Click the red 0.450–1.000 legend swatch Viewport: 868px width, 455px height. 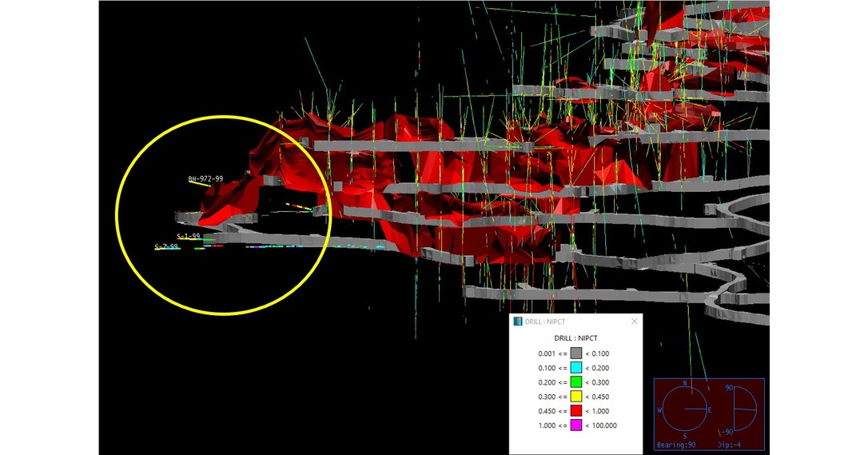(x=575, y=411)
